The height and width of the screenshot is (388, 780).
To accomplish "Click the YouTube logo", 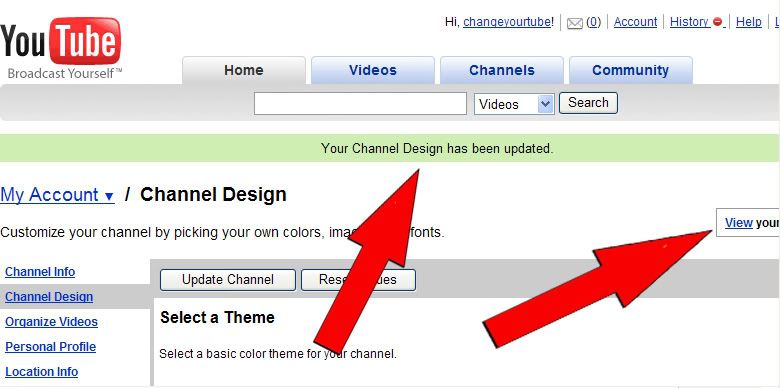I will tap(61, 48).
